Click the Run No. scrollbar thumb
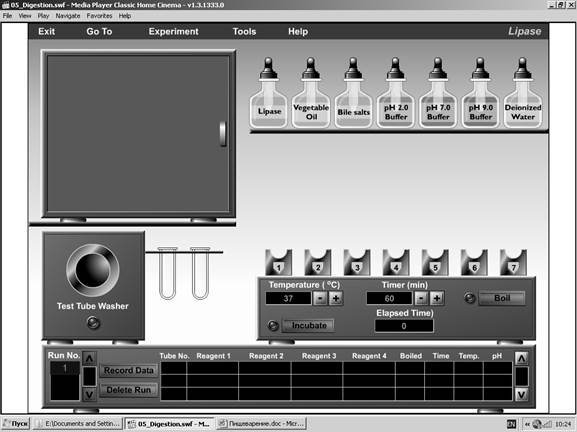Image resolution: width=577 pixels, height=432 pixels. 89,376
